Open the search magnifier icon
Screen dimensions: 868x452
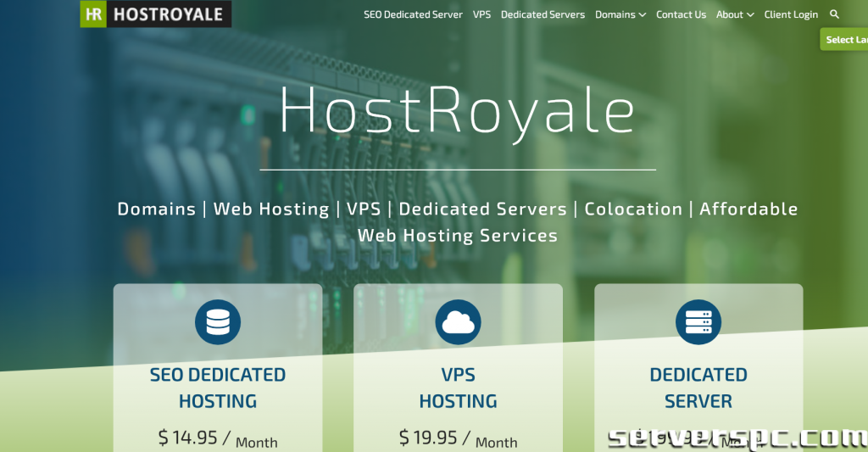tap(834, 14)
